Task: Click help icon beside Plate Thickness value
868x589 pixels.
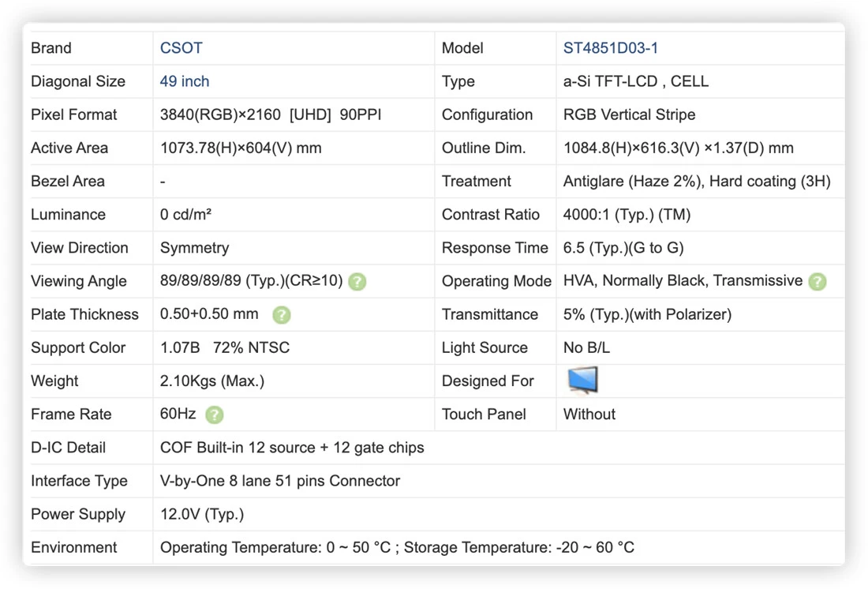Action: pyautogui.click(x=281, y=315)
